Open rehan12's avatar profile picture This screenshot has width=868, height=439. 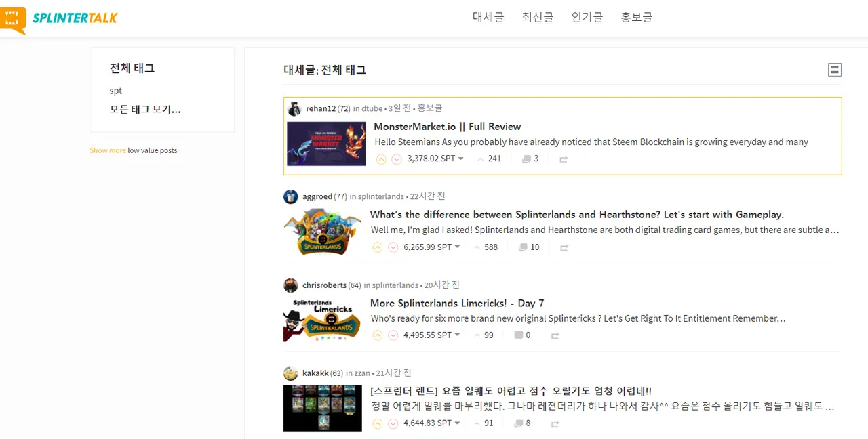tap(294, 108)
